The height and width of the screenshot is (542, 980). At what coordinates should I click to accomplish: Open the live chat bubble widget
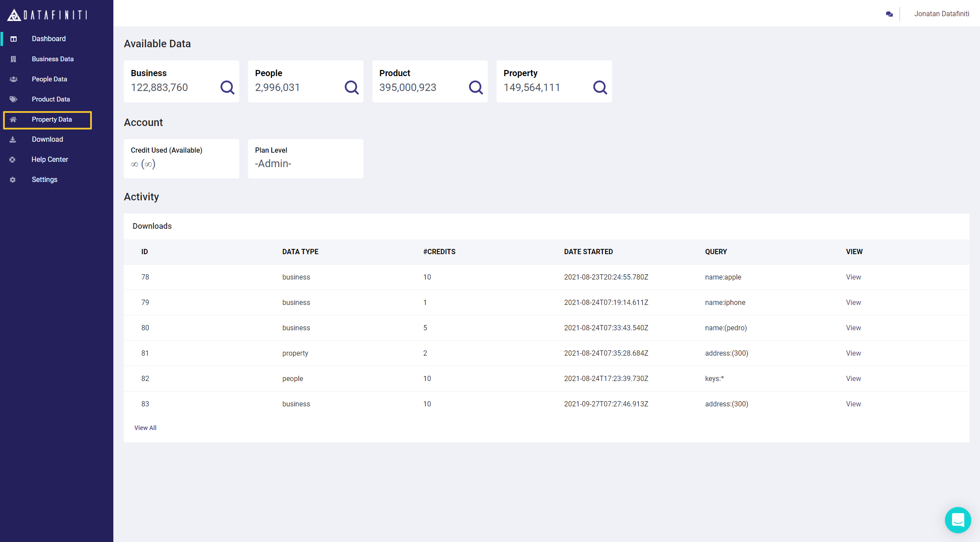957,520
